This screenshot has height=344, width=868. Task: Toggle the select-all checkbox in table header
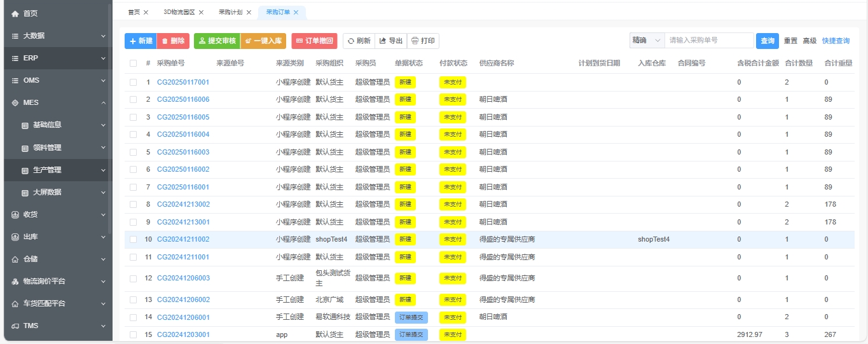(x=133, y=64)
